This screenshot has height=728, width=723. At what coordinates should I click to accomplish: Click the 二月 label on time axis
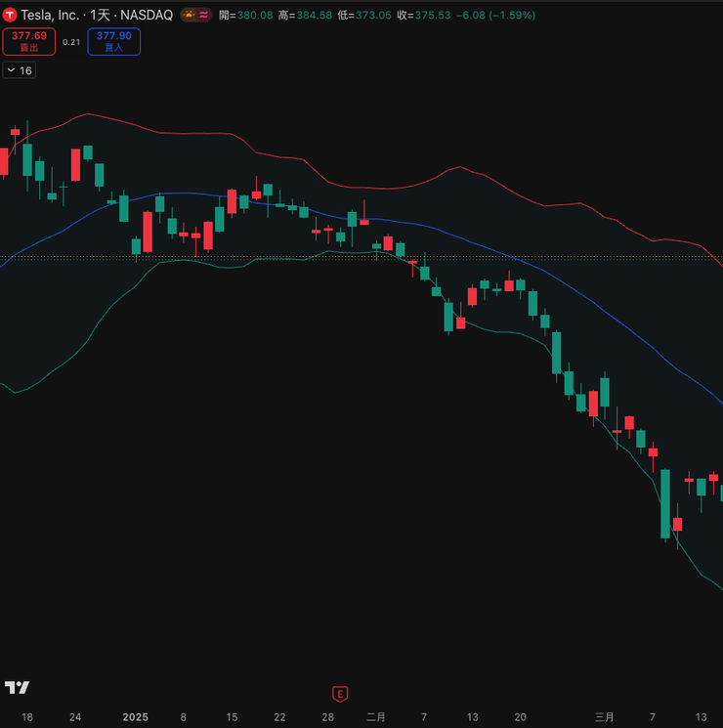[x=375, y=717]
